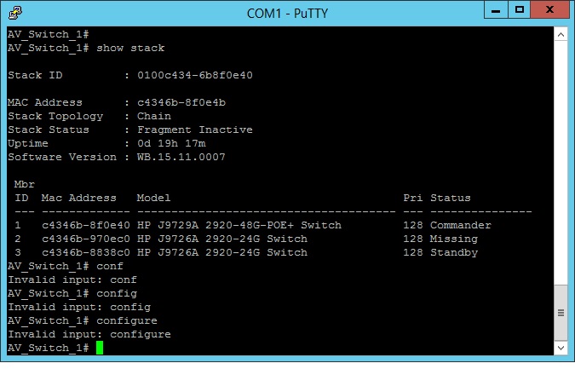This screenshot has height=392, width=575.
Task: Click the Software Version WB.15.11.0007 text
Action: (x=181, y=157)
